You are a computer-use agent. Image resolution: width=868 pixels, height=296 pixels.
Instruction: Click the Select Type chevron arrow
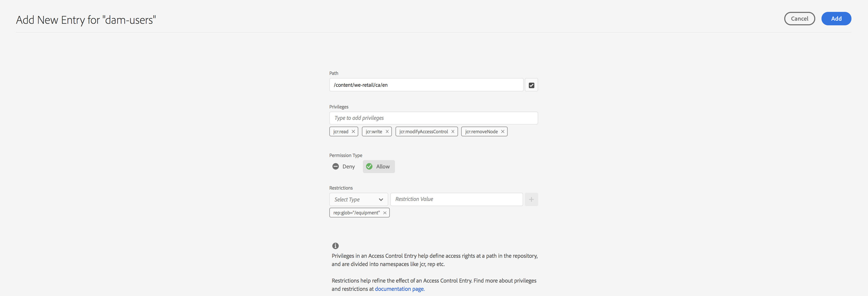[381, 200]
